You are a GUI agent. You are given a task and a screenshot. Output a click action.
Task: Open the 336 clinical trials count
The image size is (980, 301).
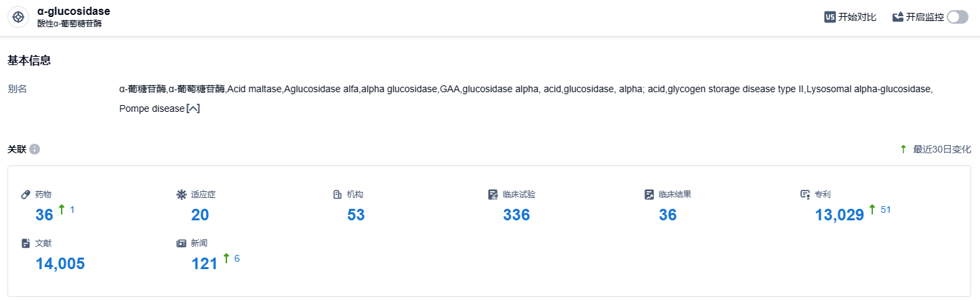click(x=516, y=215)
